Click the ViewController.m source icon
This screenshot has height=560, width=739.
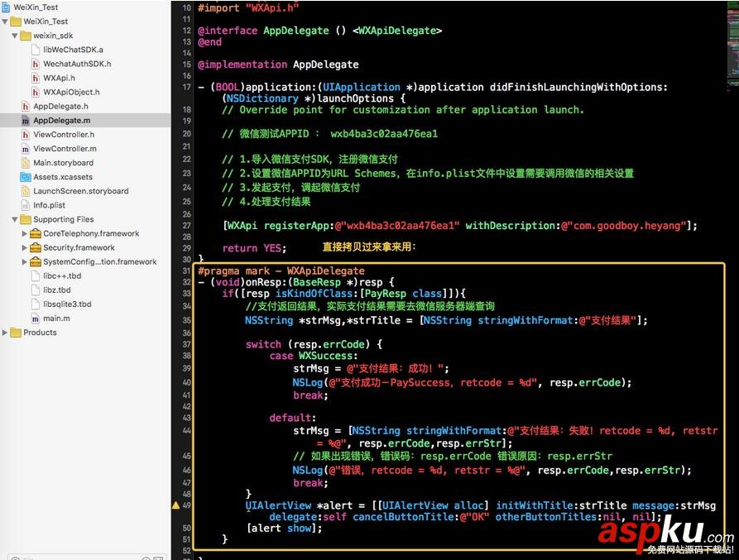[26, 149]
